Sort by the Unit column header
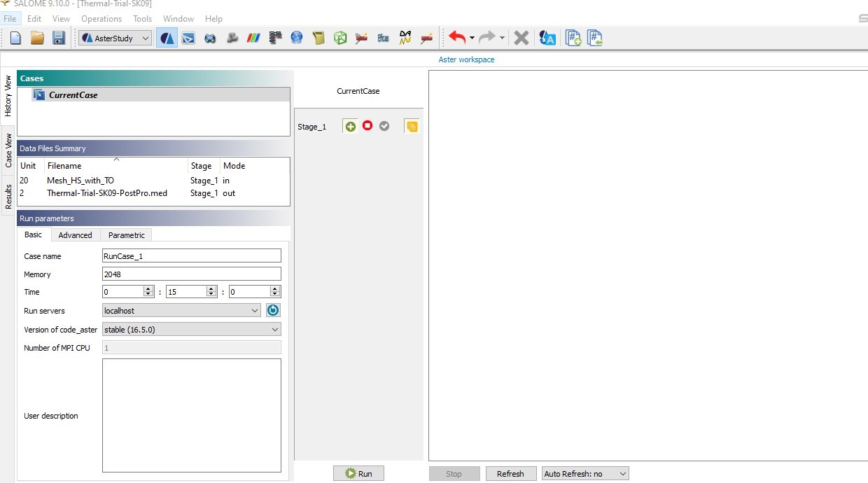868x483 pixels. [x=31, y=166]
